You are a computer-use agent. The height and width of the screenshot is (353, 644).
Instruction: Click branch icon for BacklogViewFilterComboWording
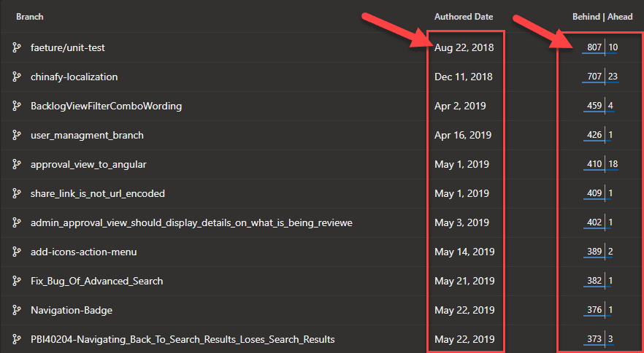tap(17, 106)
